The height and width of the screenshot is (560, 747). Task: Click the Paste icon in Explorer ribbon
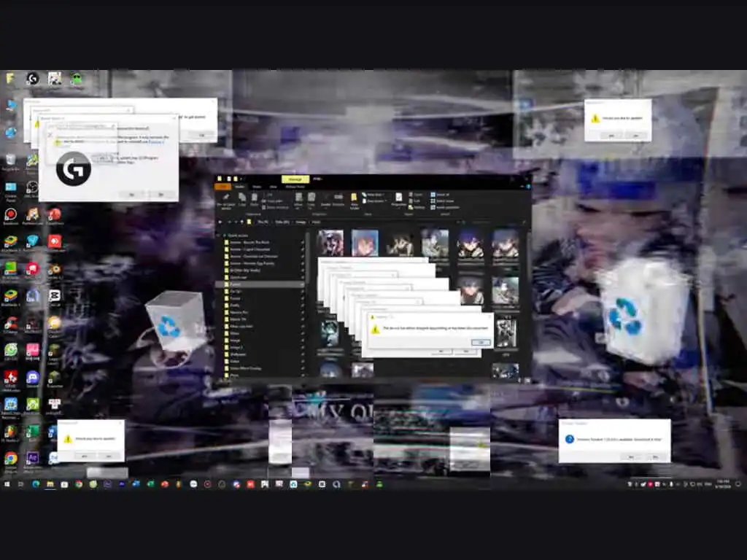point(255,200)
